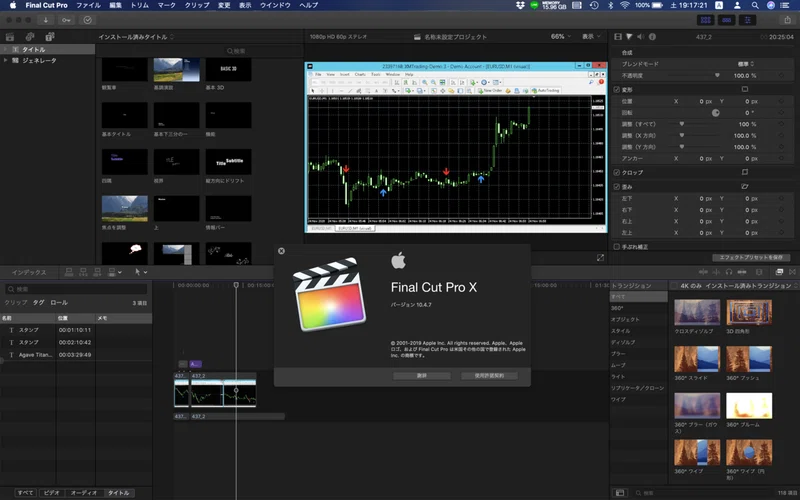The image size is (800, 500).
Task: Open the select tool dropdown
Action: (141, 272)
